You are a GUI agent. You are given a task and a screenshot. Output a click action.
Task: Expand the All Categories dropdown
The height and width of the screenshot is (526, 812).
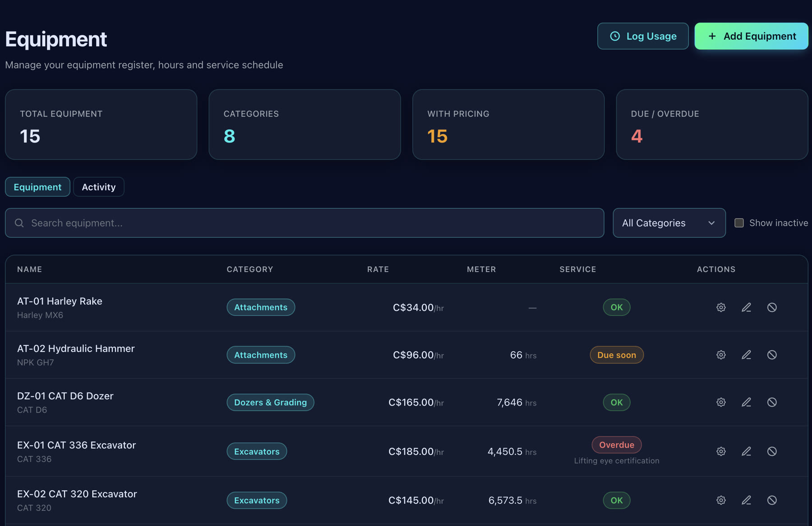click(669, 223)
